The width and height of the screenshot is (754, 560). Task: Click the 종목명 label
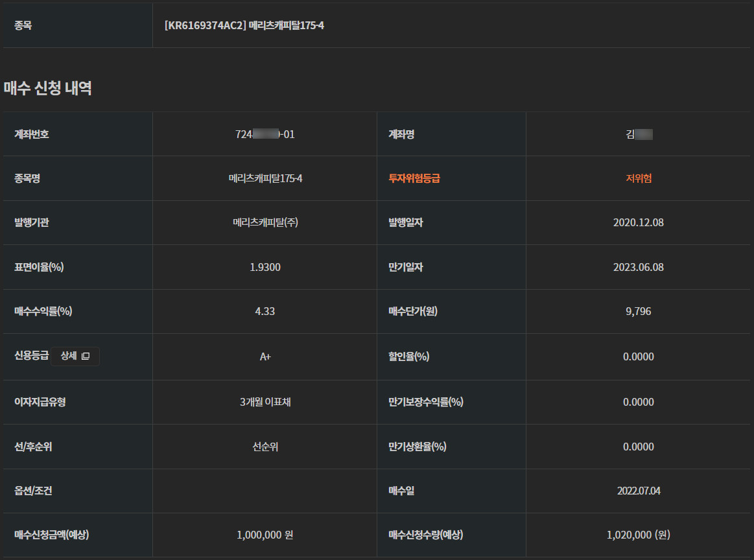27,178
